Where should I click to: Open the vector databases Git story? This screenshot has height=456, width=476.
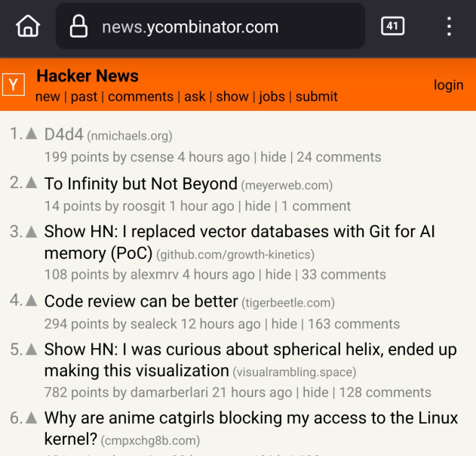tap(240, 242)
